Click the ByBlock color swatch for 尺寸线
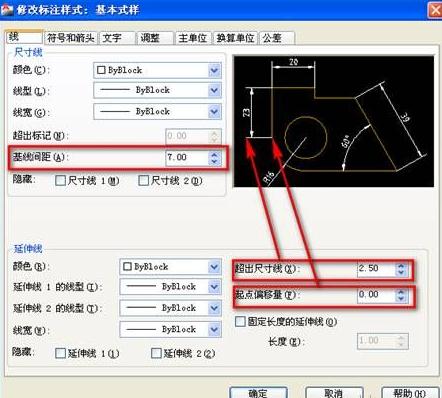442x398 pixels. point(101,70)
